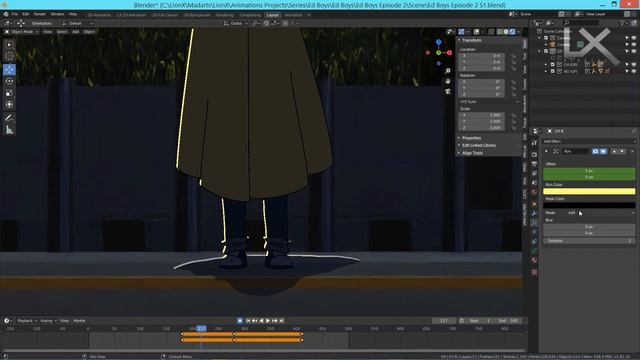Open the timeline Playback menu
This screenshot has width=640, height=360.
click(27, 321)
